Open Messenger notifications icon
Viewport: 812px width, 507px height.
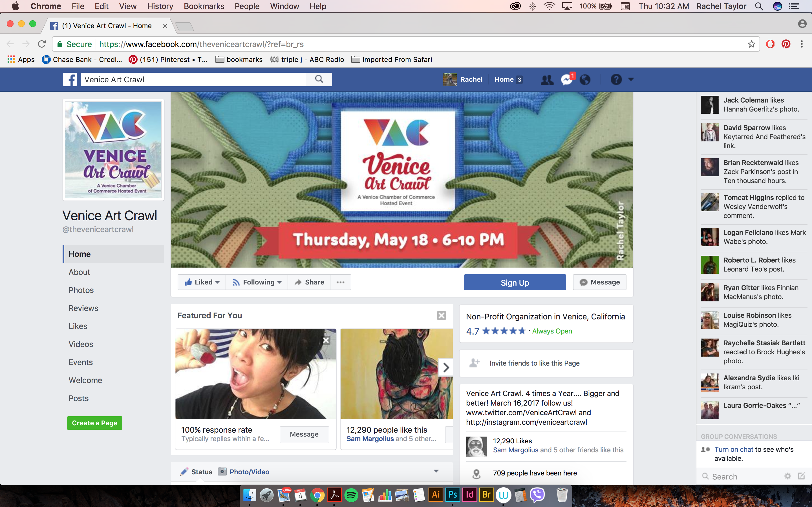point(567,79)
